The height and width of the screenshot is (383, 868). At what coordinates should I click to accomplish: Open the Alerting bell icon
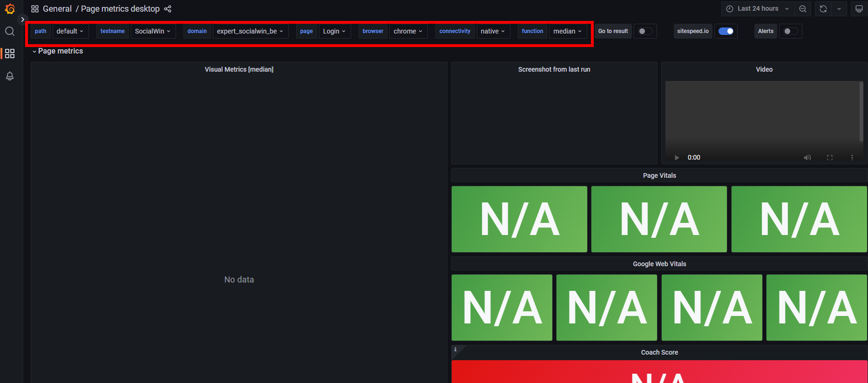[x=10, y=76]
